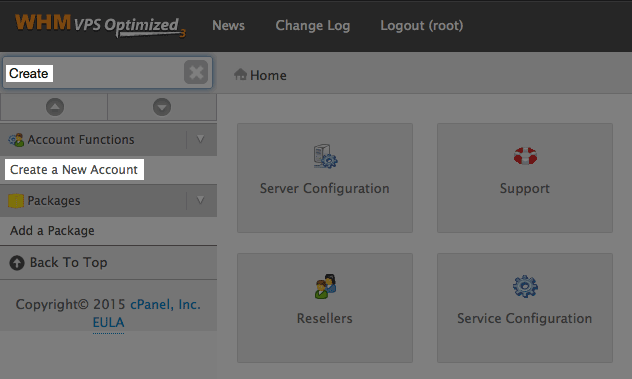Image resolution: width=632 pixels, height=379 pixels.
Task: Click the Home house icon
Action: 240,75
